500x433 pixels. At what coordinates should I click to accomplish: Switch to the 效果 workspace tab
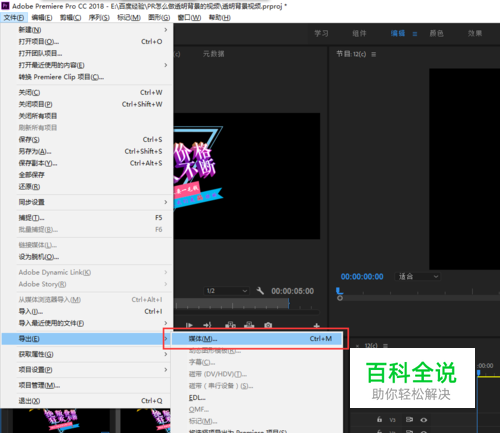pyautogui.click(x=475, y=33)
